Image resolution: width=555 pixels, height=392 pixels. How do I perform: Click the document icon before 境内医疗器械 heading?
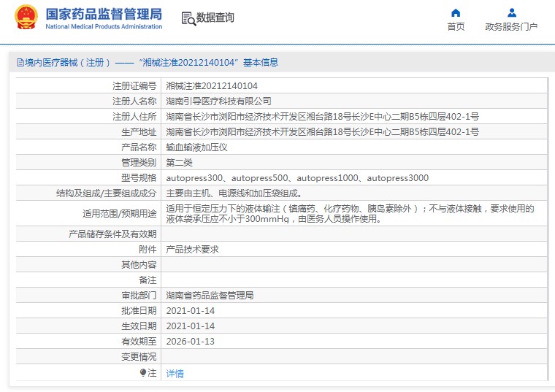click(20, 63)
